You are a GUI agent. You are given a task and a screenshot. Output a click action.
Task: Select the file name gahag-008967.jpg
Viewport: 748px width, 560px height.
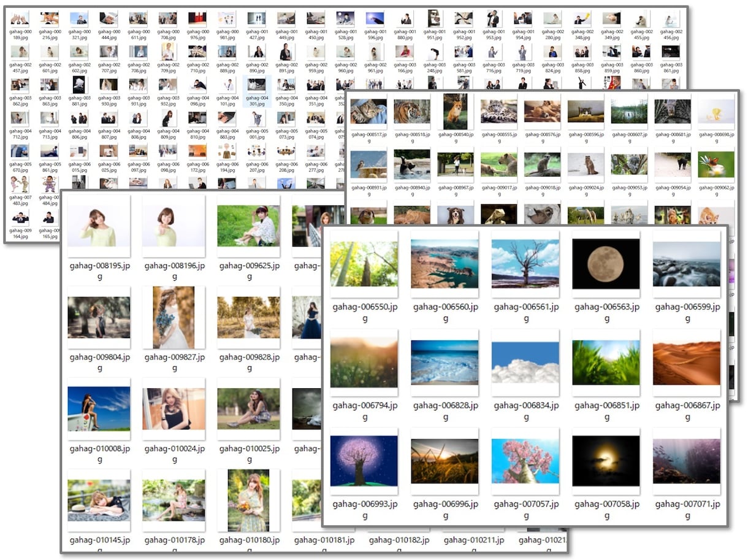pyautogui.click(x=456, y=190)
